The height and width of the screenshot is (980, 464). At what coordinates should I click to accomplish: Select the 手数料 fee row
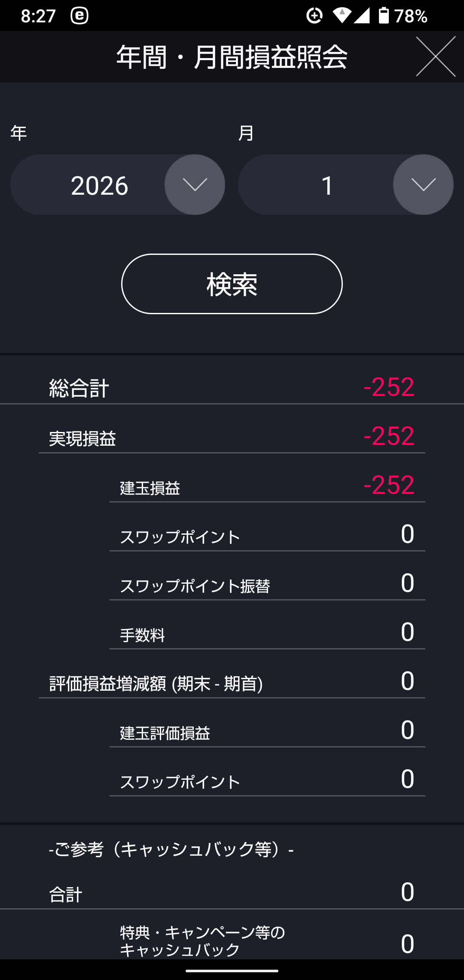266,634
